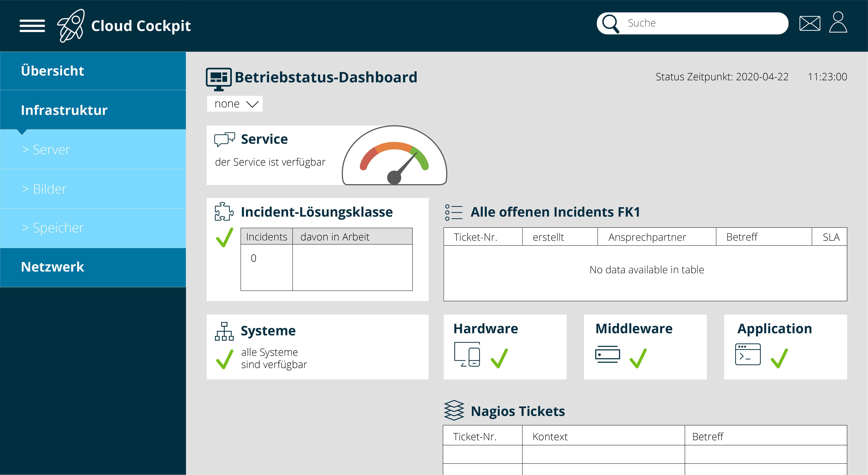Screen dimensions: 868x475
Task: Click the Hardware devices icon
Action: pos(467,354)
